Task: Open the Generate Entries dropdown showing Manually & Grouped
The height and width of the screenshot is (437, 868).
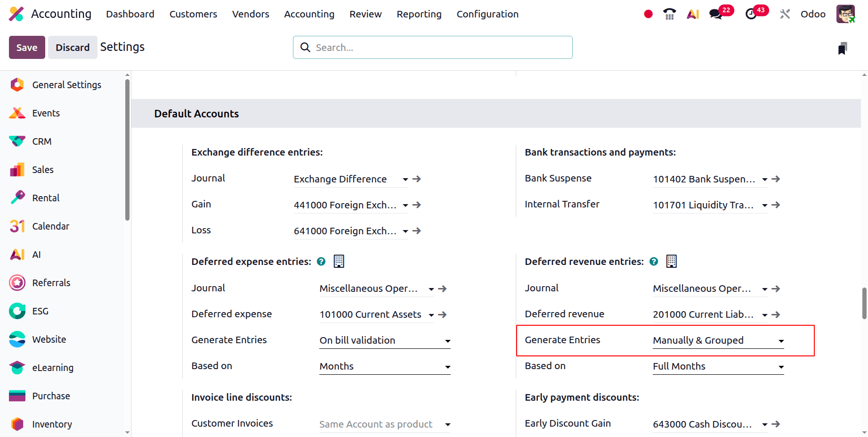Action: pyautogui.click(x=718, y=340)
